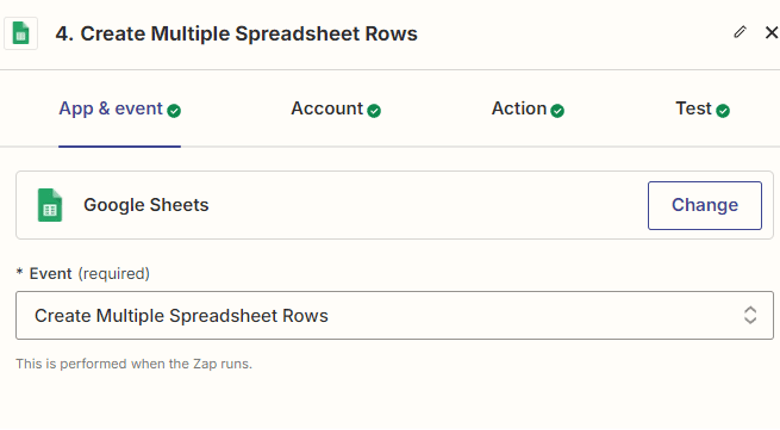Click green checkmark beside App & event
This screenshot has width=780, height=430.
pyautogui.click(x=174, y=111)
